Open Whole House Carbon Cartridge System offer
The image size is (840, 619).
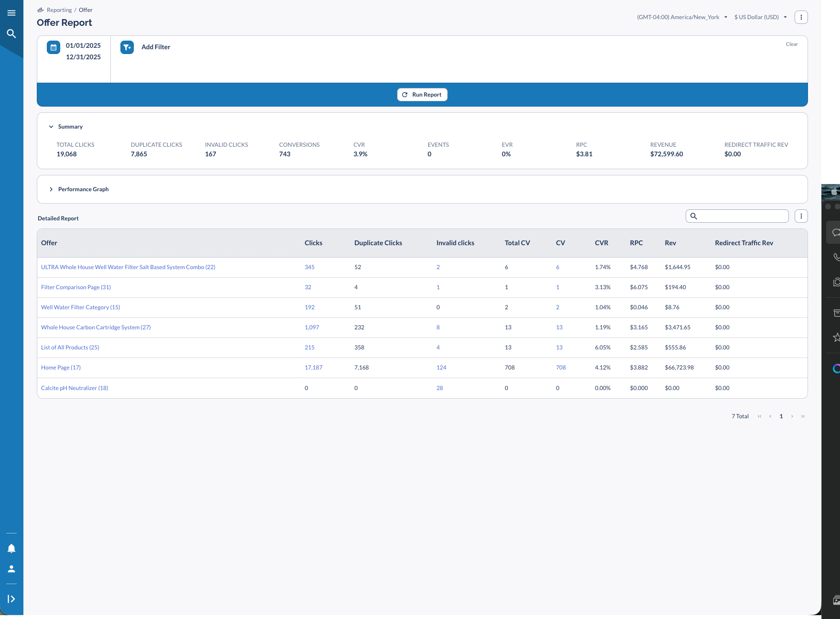point(96,327)
